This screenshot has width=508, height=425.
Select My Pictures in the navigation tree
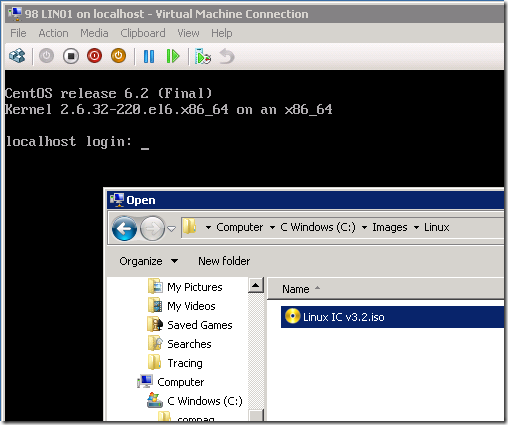click(x=195, y=287)
